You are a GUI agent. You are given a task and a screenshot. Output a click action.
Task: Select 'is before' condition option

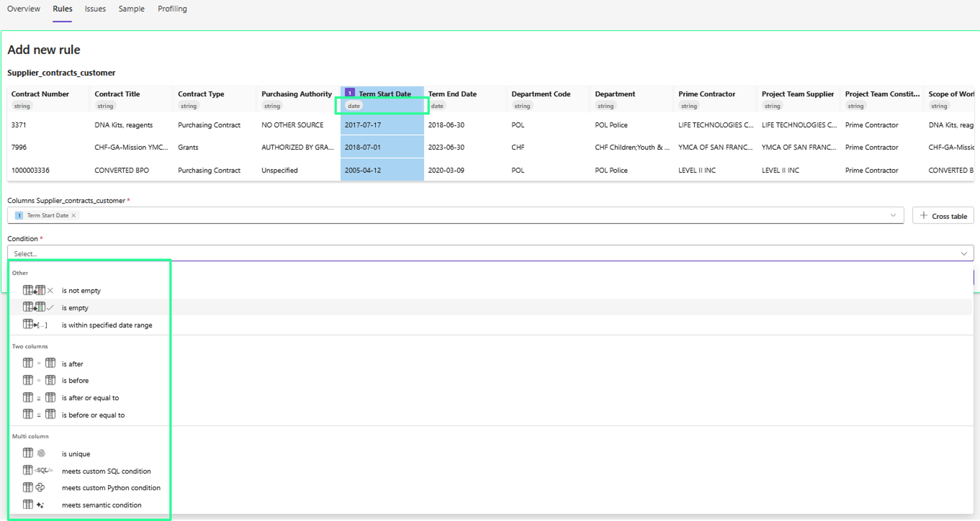pyautogui.click(x=75, y=380)
